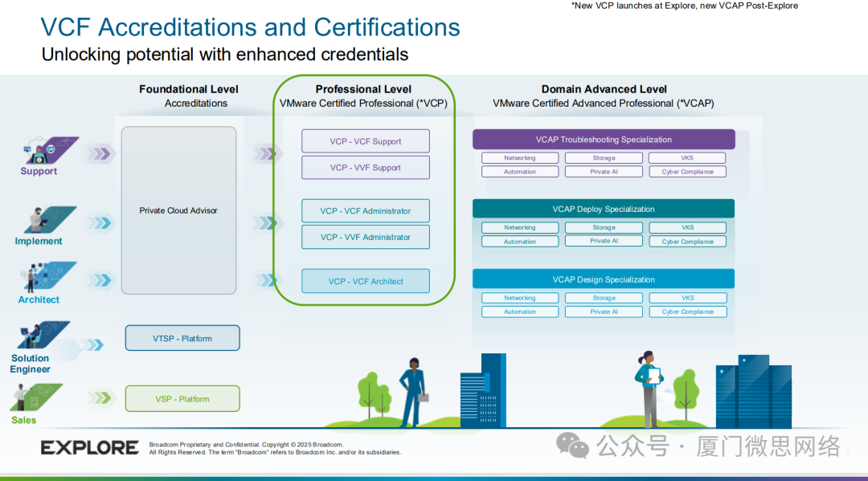This screenshot has height=481, width=868.
Task: Click Networking under VCAP Design Specialization
Action: (x=520, y=297)
